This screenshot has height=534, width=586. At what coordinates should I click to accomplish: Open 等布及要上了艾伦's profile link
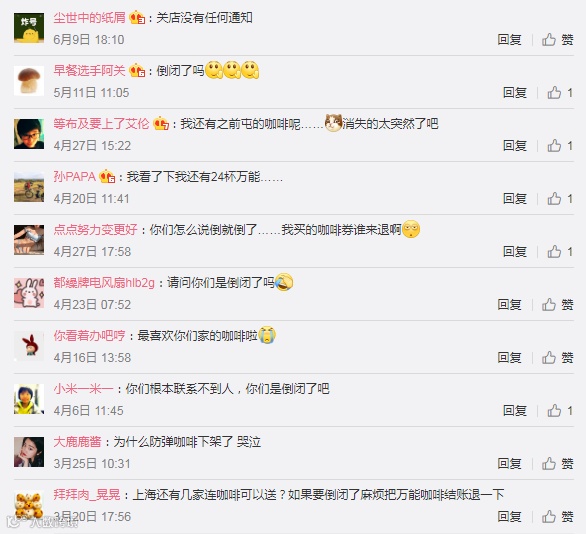click(x=101, y=123)
